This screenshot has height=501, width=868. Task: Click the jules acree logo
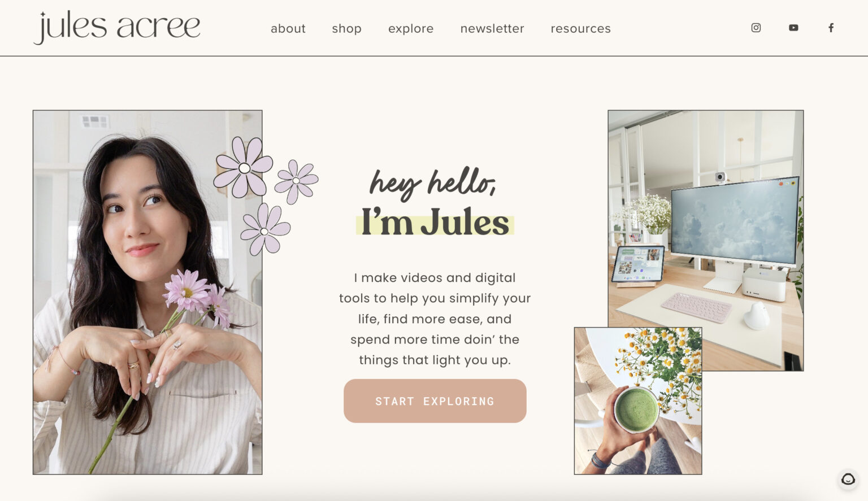(116, 26)
